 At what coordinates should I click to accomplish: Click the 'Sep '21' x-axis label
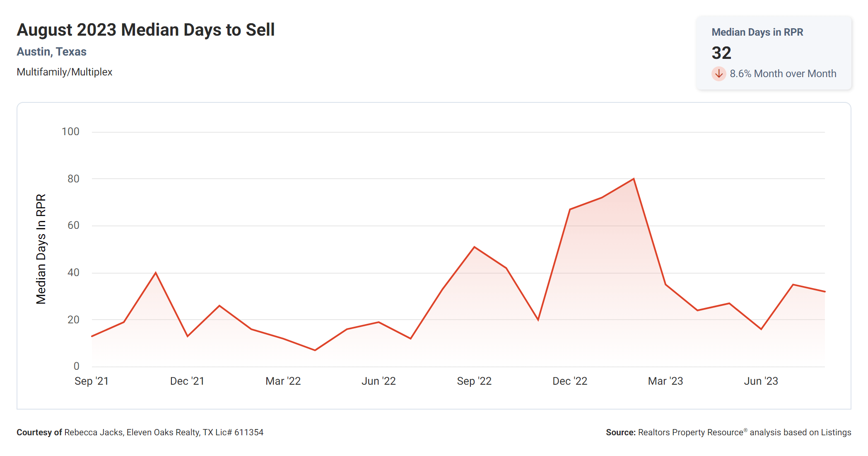pyautogui.click(x=92, y=381)
